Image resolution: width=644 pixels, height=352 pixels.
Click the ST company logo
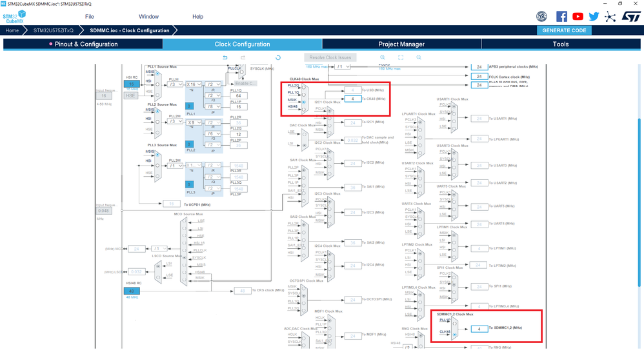(631, 16)
